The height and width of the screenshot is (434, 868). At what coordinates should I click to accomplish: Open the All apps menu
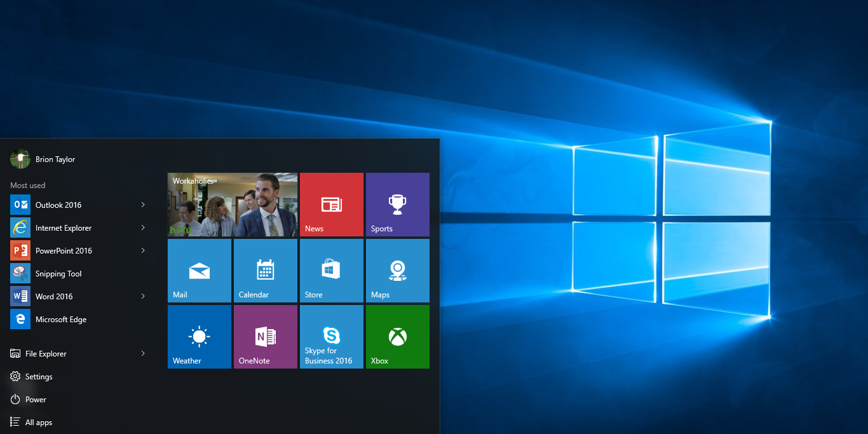(38, 422)
